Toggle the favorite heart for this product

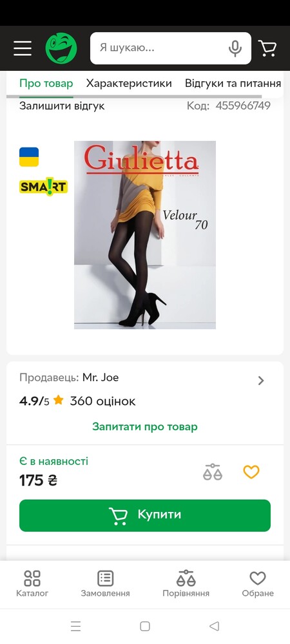251,472
